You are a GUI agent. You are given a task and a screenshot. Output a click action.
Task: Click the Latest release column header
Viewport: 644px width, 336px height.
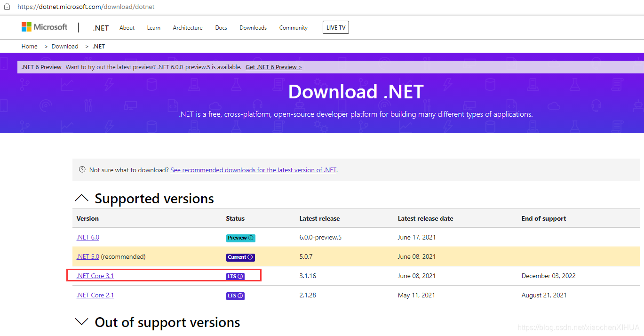320,218
